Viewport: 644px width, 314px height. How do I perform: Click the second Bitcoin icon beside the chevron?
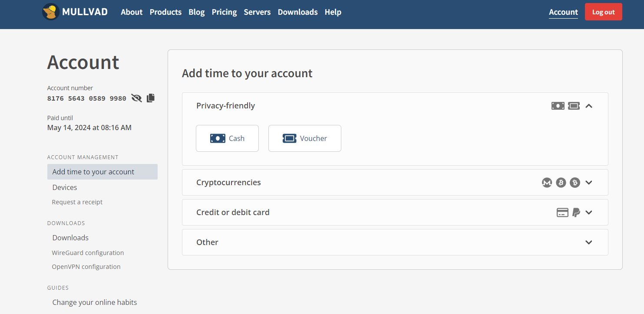[x=575, y=183]
